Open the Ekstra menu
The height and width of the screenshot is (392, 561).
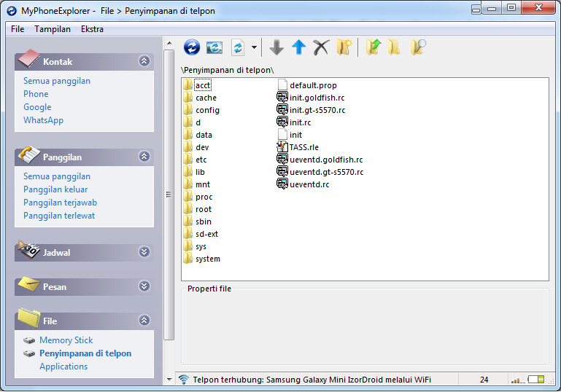click(x=92, y=29)
